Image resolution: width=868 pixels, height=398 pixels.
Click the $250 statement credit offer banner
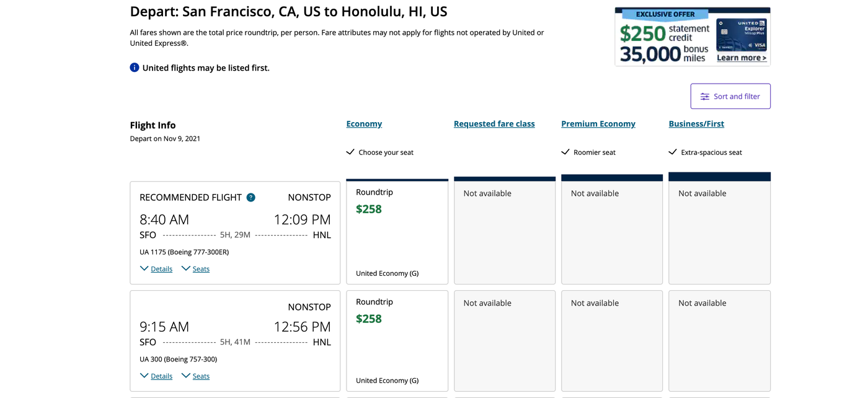point(663,37)
